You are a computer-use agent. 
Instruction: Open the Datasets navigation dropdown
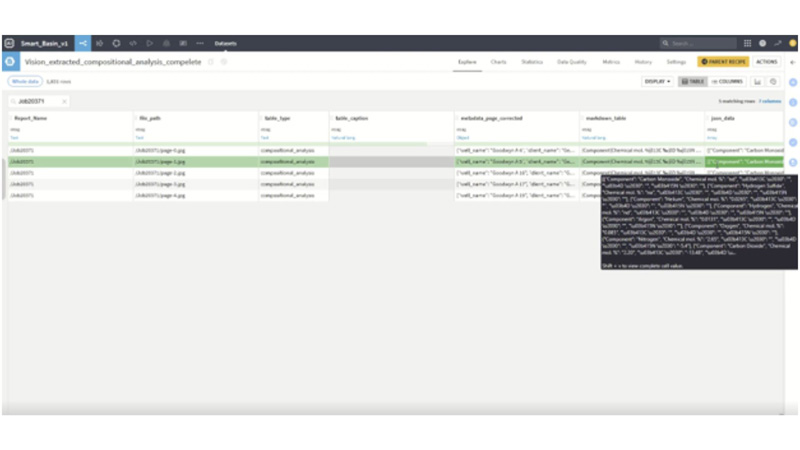[x=226, y=43]
